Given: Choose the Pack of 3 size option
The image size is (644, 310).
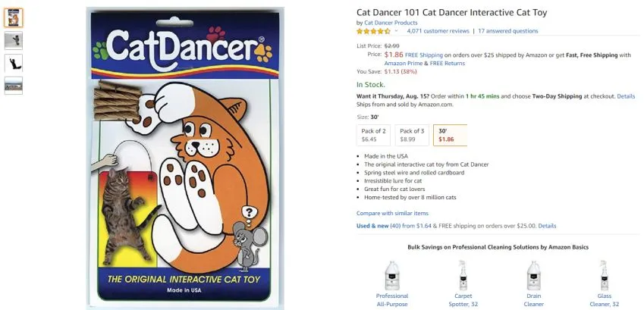Looking at the screenshot, I should 412,135.
